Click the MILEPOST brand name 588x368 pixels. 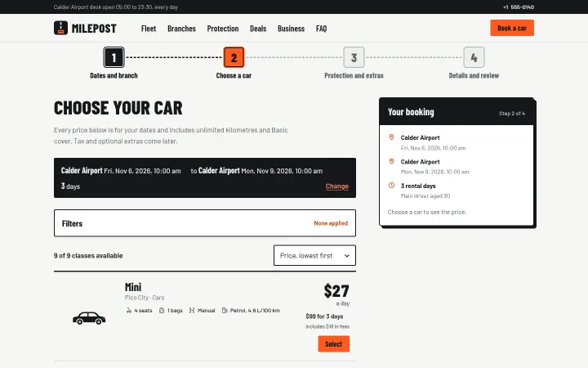coord(94,29)
